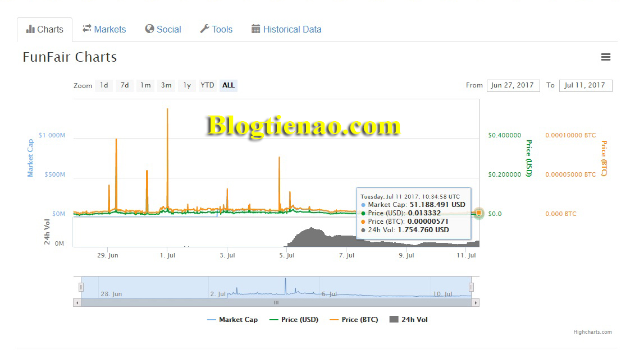Toggle Price (USD) series in legend
This screenshot has width=644, height=350.
[294, 320]
